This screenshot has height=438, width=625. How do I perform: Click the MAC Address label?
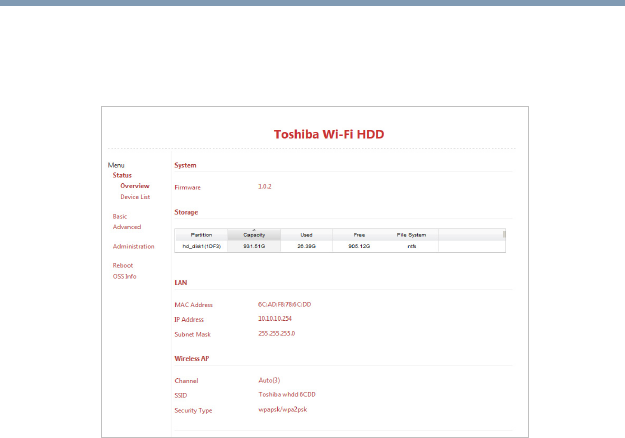(193, 305)
